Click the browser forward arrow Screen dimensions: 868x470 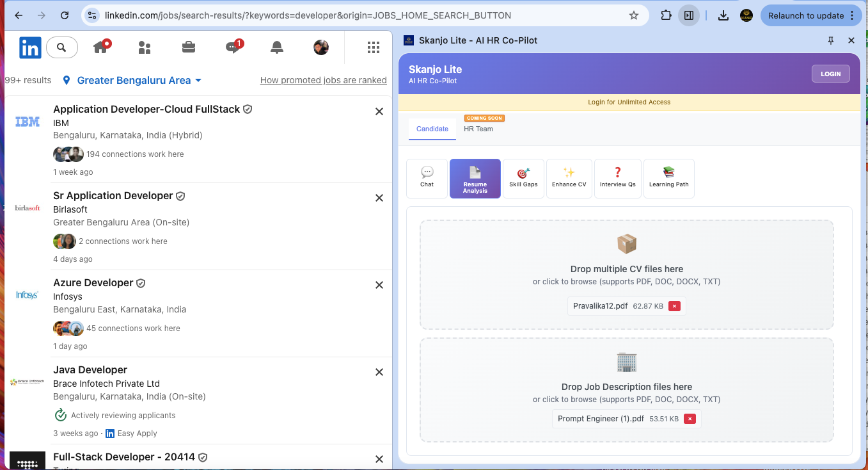(x=42, y=15)
